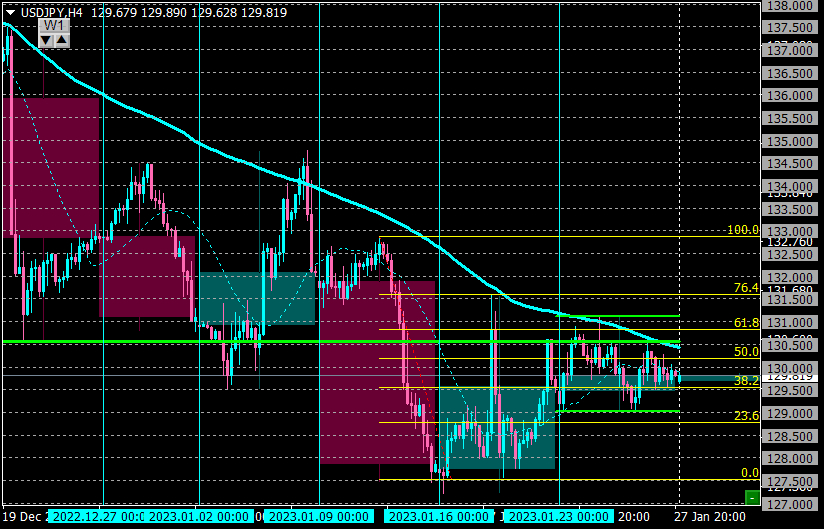The height and width of the screenshot is (529, 824).
Task: Click the 19 Dec date label on time axis
Action: pos(23,517)
